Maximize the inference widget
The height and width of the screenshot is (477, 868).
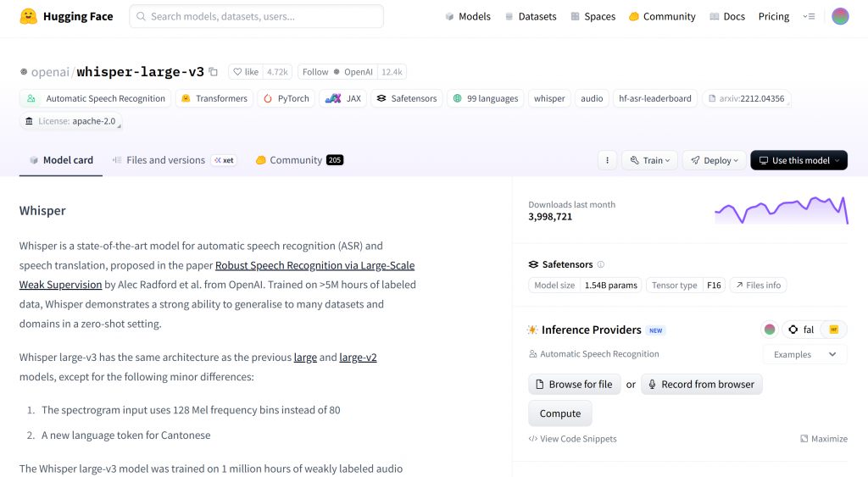coord(824,439)
